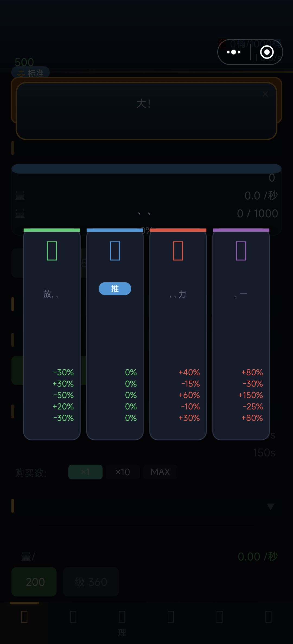293x644 pixels.
Task: Expand the section with the ▼ arrow
Action: pyautogui.click(x=270, y=506)
